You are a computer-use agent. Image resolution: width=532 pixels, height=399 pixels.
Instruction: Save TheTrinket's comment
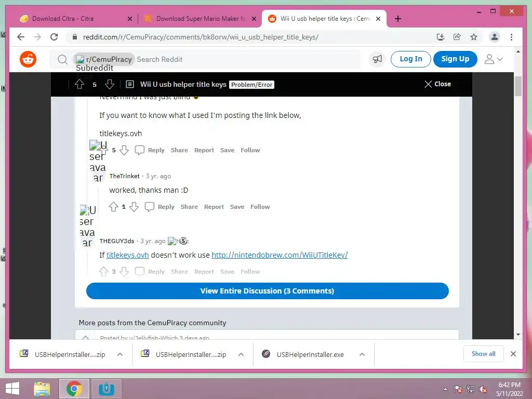237,207
